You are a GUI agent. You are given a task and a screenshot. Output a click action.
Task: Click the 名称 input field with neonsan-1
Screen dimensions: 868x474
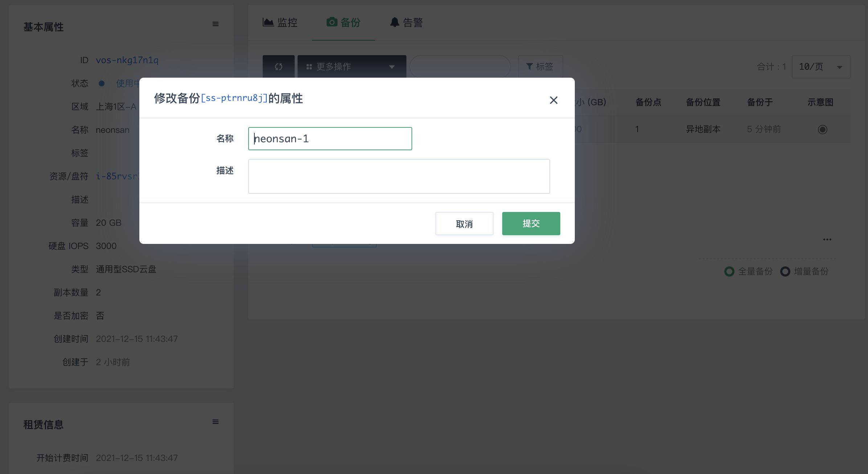point(330,139)
